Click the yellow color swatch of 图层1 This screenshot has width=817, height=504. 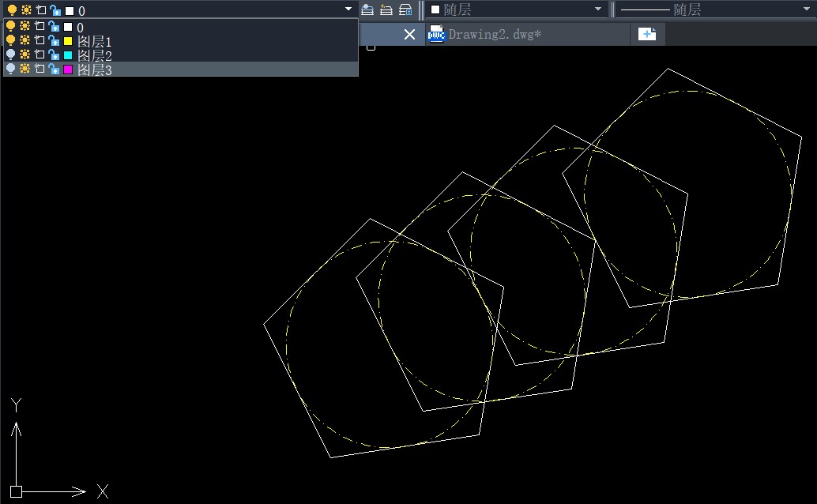pos(68,40)
